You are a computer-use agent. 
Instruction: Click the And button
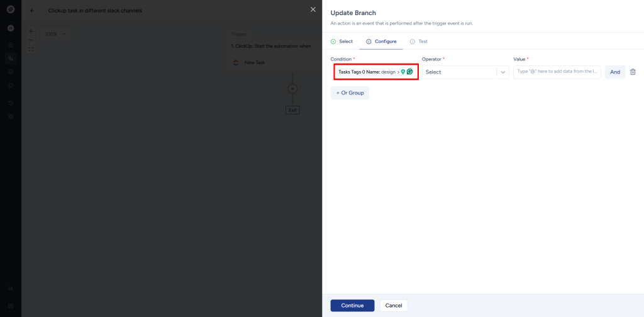point(615,72)
